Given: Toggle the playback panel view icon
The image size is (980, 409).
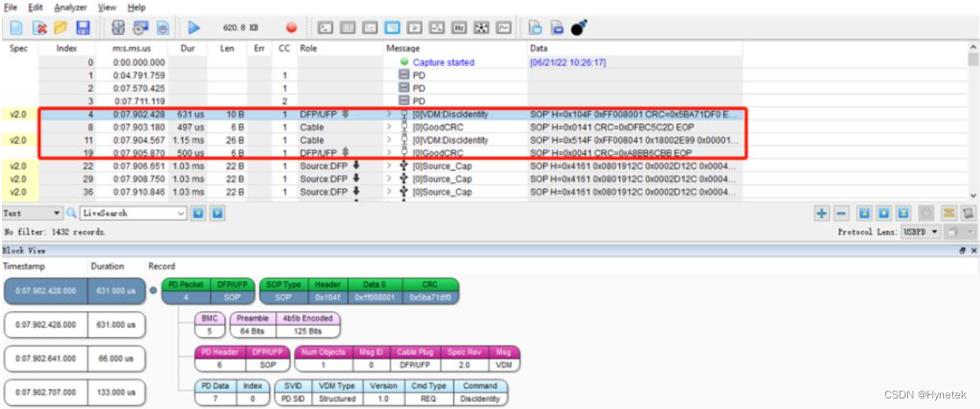Looking at the screenshot, I should tap(413, 27).
